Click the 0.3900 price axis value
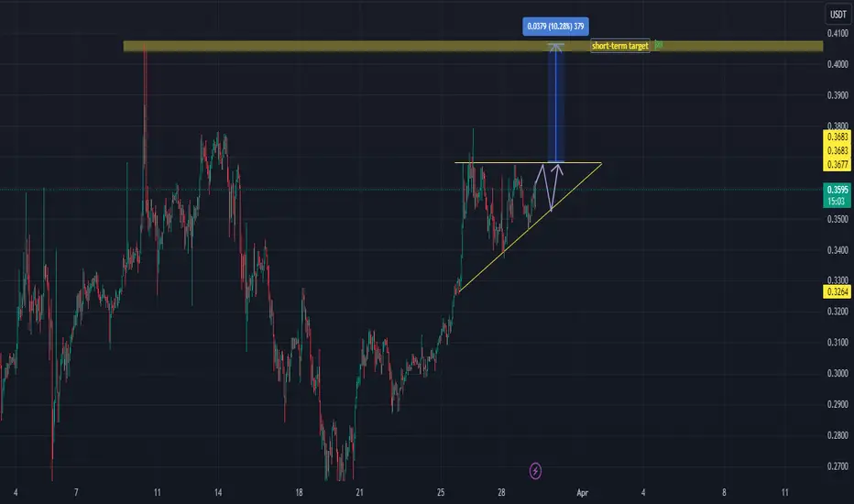854x504 pixels. [838, 95]
